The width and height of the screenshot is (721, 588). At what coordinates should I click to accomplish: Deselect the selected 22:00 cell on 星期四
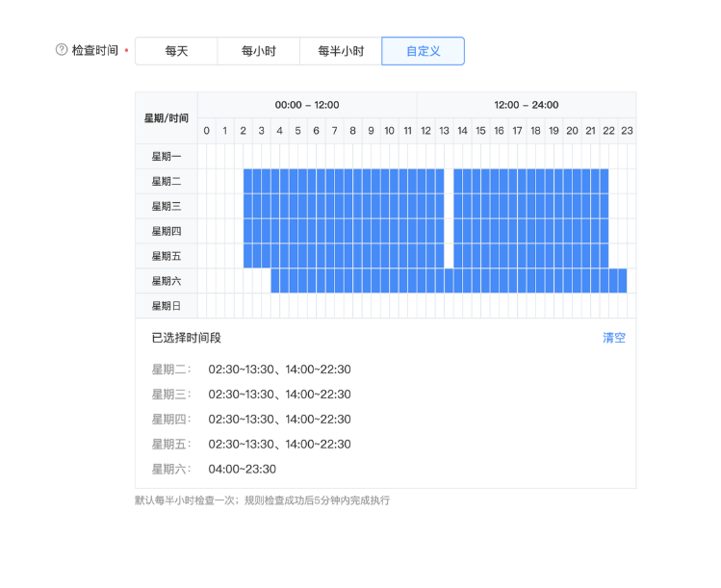[605, 231]
